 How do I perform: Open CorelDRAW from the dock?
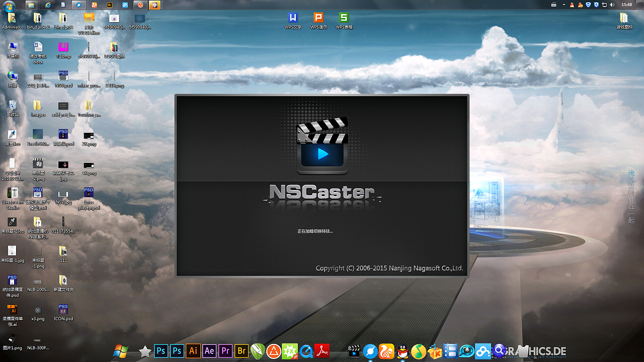[x=257, y=351]
